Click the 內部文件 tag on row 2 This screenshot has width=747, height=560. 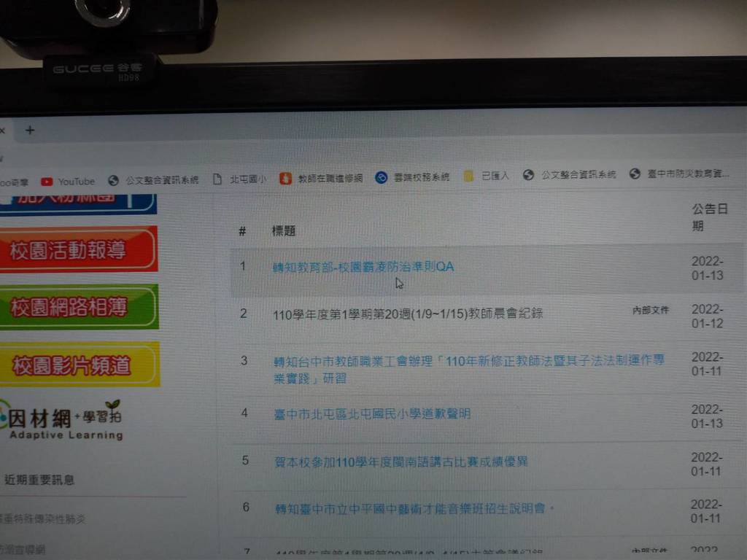coord(651,311)
